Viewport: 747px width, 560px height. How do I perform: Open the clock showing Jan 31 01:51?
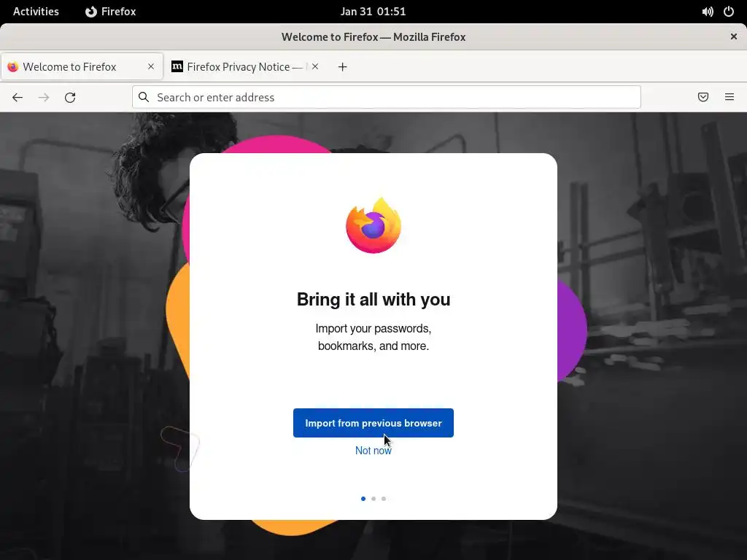click(373, 12)
